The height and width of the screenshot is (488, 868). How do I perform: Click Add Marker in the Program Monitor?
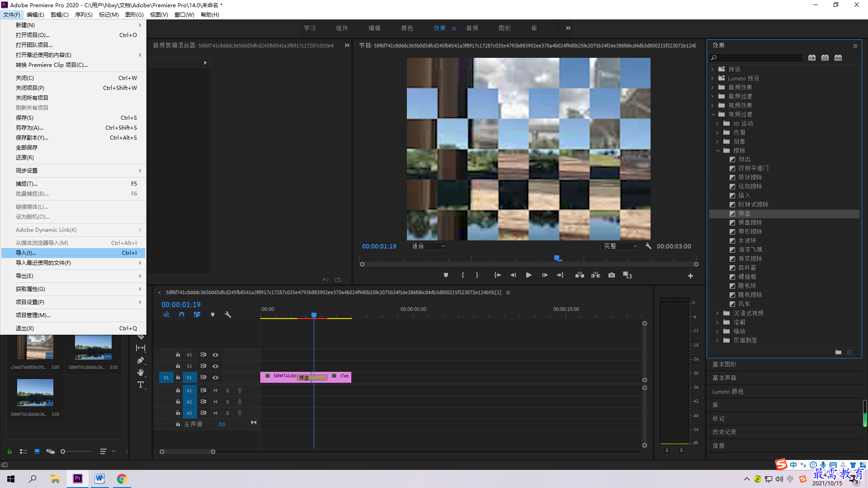[x=446, y=275]
